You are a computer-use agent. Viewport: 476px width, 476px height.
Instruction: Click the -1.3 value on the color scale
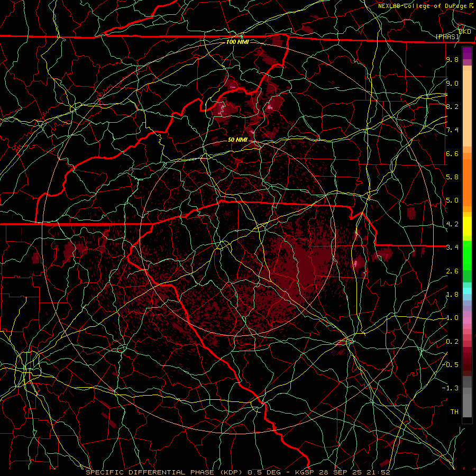(450, 388)
